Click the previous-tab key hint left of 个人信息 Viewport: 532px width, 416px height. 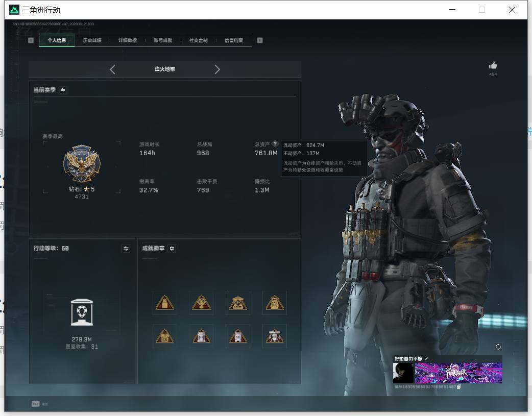click(x=31, y=40)
